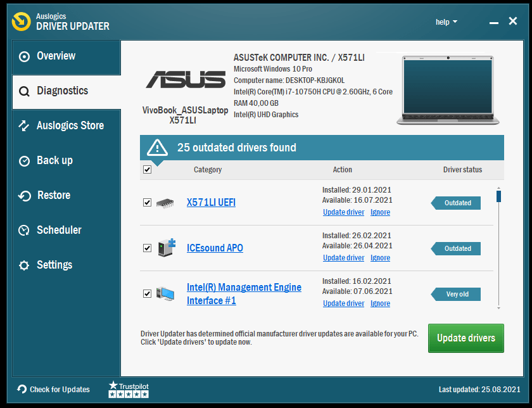532x408 pixels.
Task: Toggle the select-all checkbox above Category
Action: click(147, 170)
